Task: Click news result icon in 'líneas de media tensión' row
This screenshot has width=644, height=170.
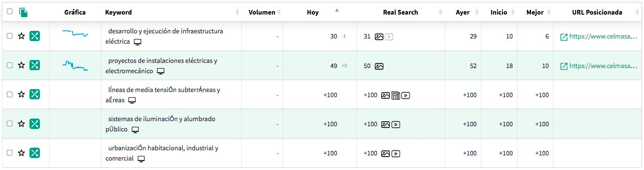Action: tap(396, 95)
